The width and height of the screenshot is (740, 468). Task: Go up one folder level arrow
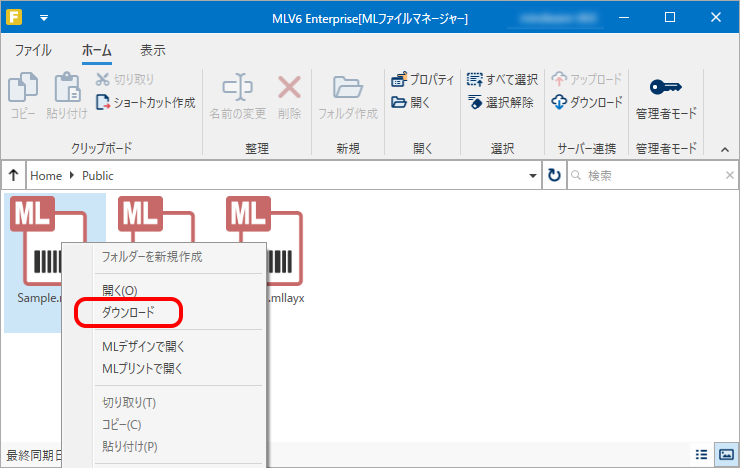13,176
